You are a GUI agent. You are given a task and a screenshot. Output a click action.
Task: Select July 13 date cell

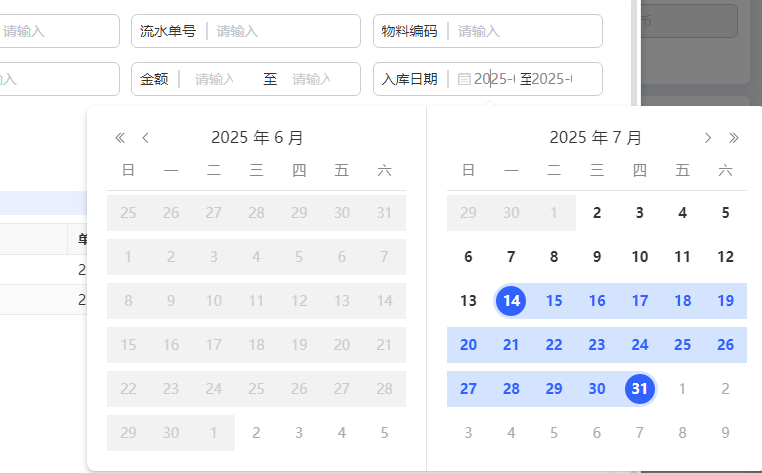point(468,301)
